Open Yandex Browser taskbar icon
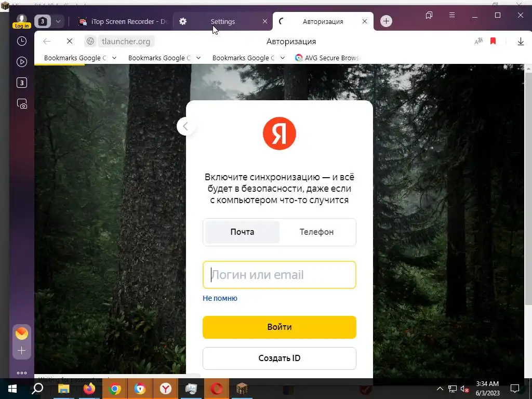 tap(166, 389)
